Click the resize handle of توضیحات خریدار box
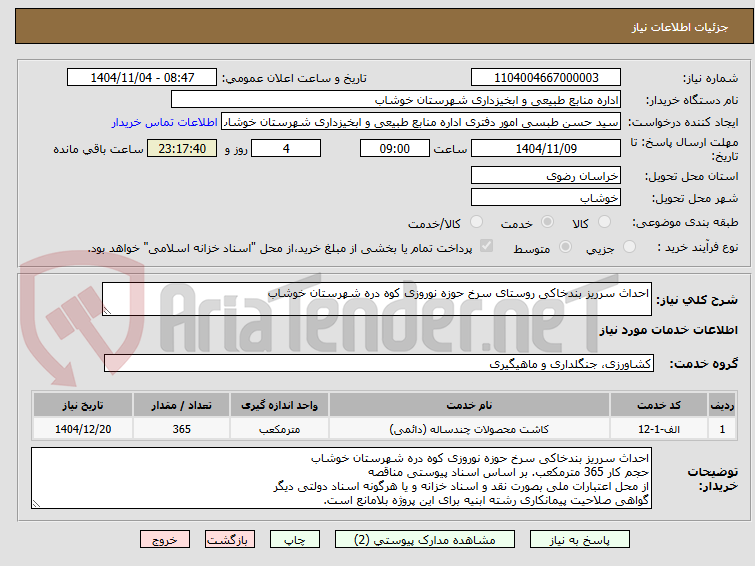Viewport: 755px width, 566px height. click(x=36, y=504)
